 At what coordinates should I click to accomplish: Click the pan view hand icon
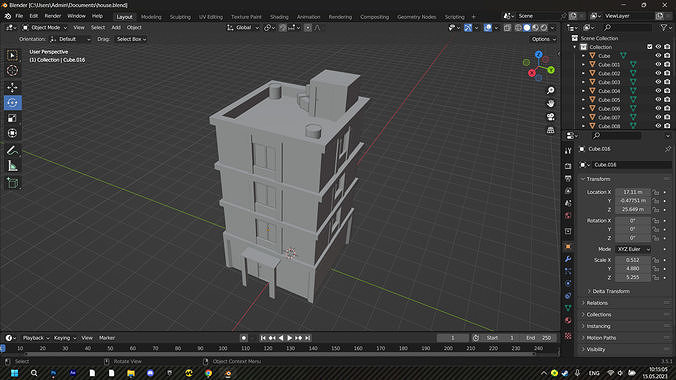coord(551,104)
